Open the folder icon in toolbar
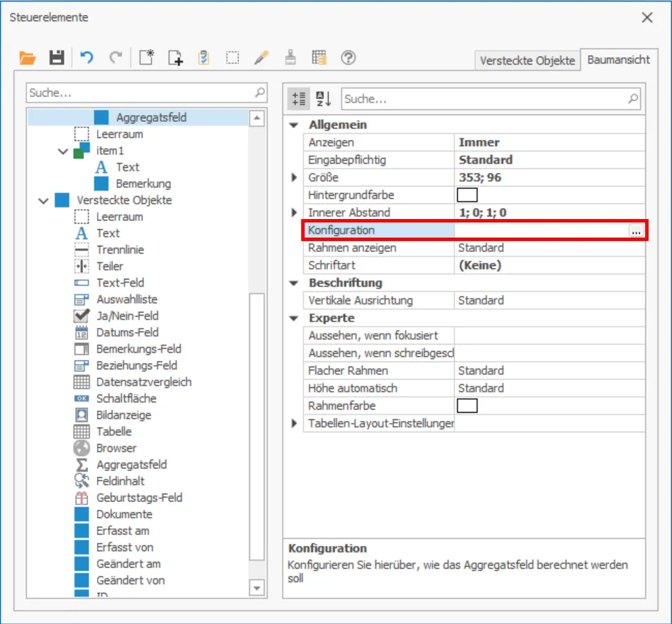Screen dimensions: 672x624 pyautogui.click(x=28, y=57)
